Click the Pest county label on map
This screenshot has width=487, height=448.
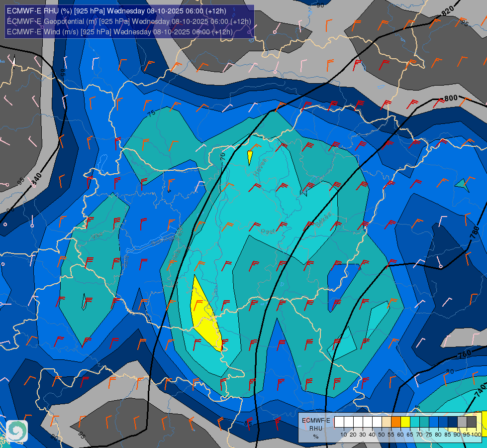click(x=268, y=231)
